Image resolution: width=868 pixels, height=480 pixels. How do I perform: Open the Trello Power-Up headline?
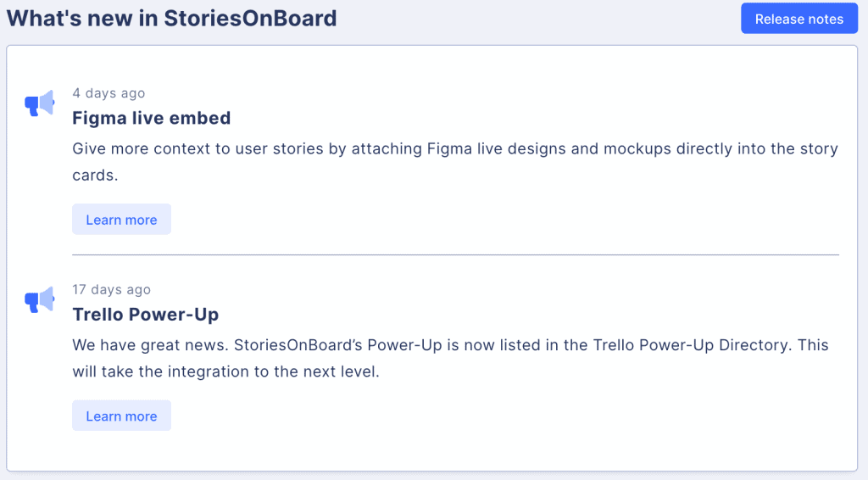click(145, 315)
